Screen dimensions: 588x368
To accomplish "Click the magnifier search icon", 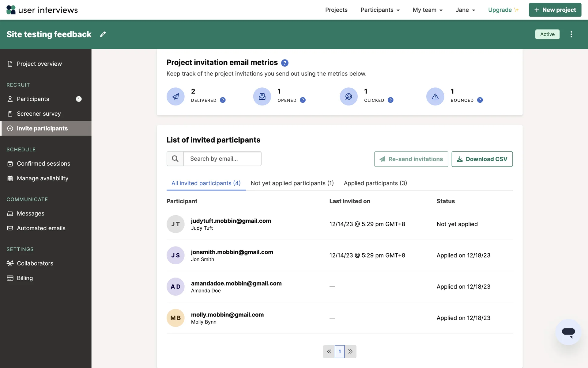I will (175, 159).
